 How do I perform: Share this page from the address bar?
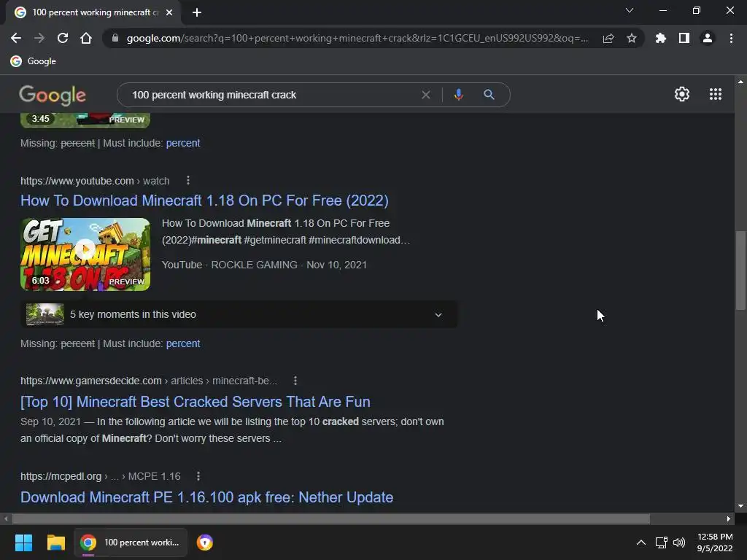[x=608, y=38]
